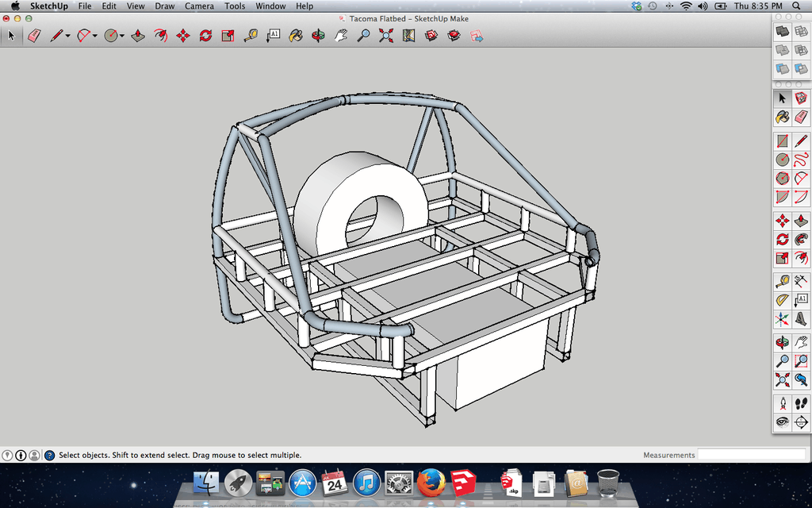Pick the 3D Text tool in the side palette
The image size is (812, 508).
click(x=801, y=319)
